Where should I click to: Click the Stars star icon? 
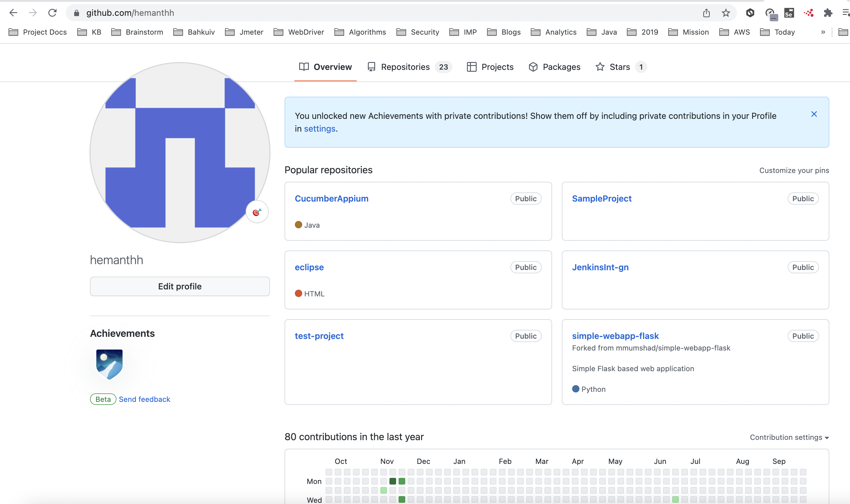tap(600, 67)
